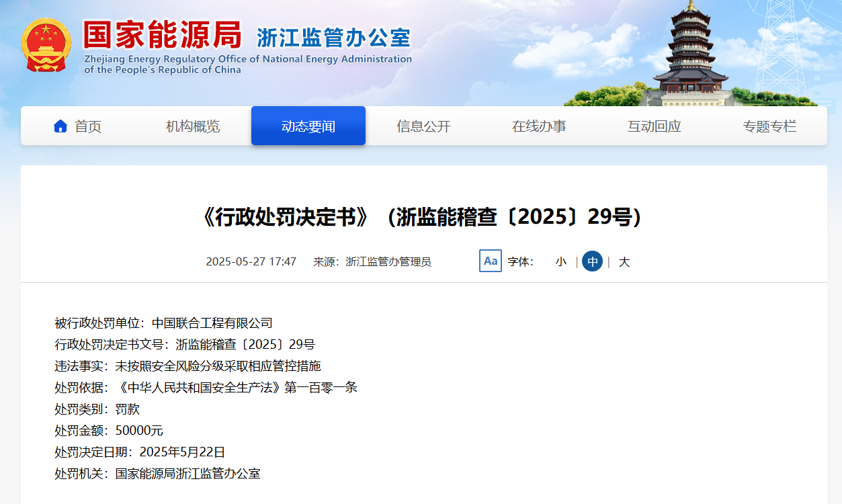Click the line 被行政处罚单位：中国联合工程有限公司
Viewport: 842px width, 504px height.
[163, 323]
